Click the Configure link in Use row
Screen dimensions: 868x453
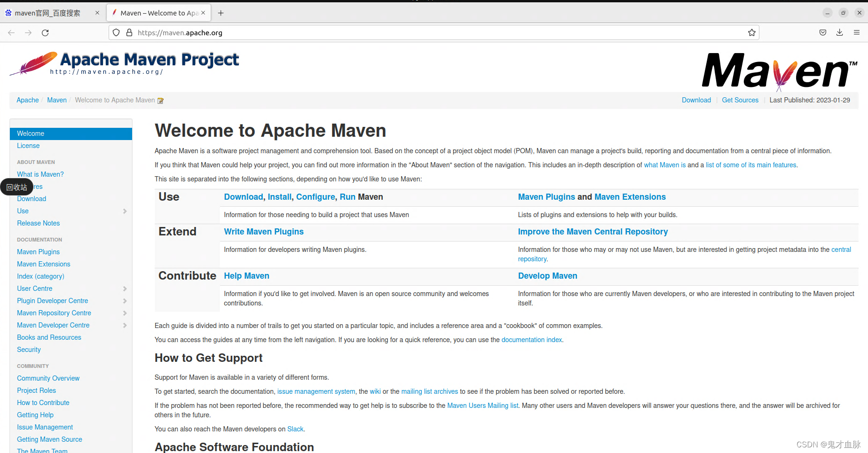click(x=316, y=197)
